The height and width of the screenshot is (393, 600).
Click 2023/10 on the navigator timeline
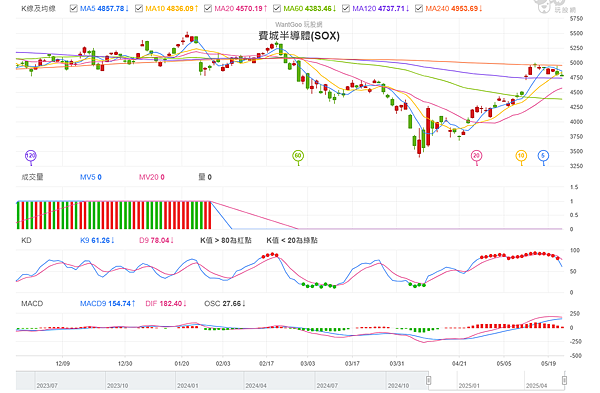[x=117, y=386]
